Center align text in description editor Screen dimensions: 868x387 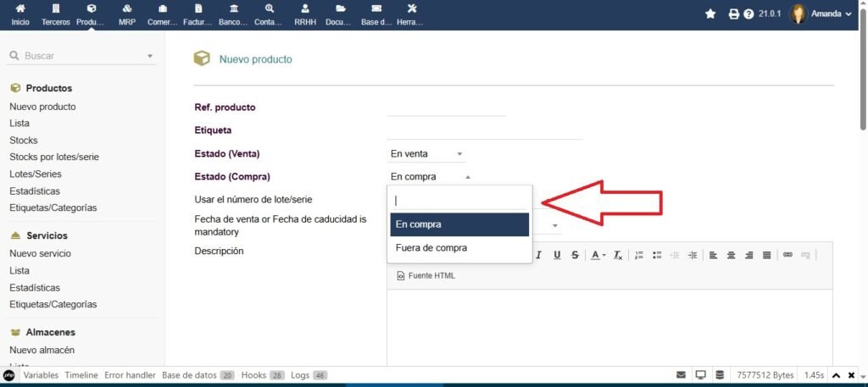coord(731,255)
